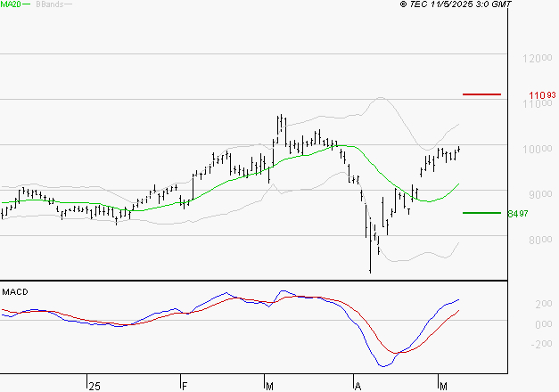
Task: Click the last M month marker (May)
Action: click(x=443, y=386)
